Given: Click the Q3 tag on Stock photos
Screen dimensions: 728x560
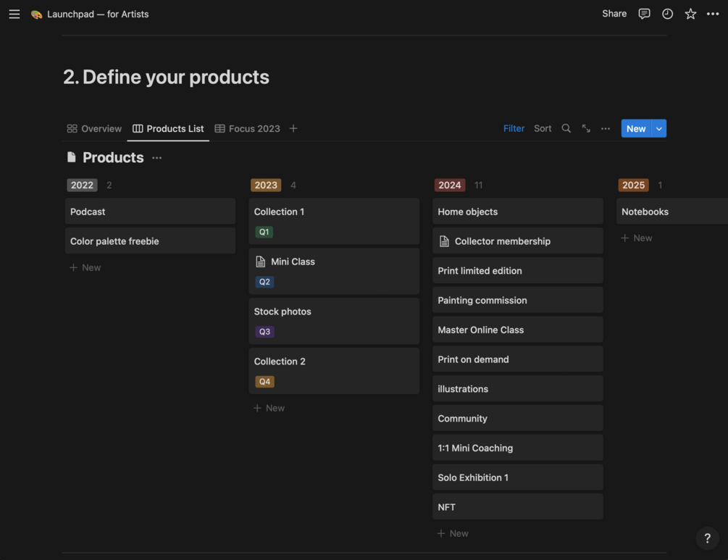Looking at the screenshot, I should pyautogui.click(x=264, y=332).
